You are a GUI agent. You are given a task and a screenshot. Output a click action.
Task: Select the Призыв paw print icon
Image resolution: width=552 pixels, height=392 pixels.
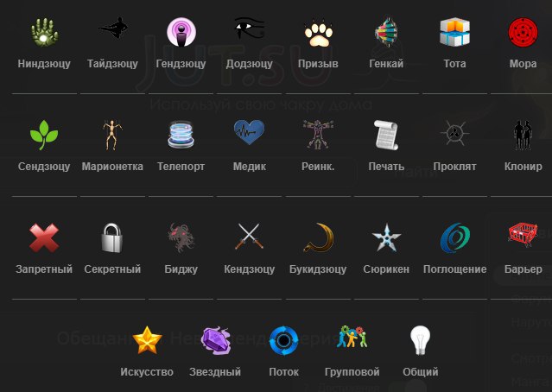click(318, 35)
